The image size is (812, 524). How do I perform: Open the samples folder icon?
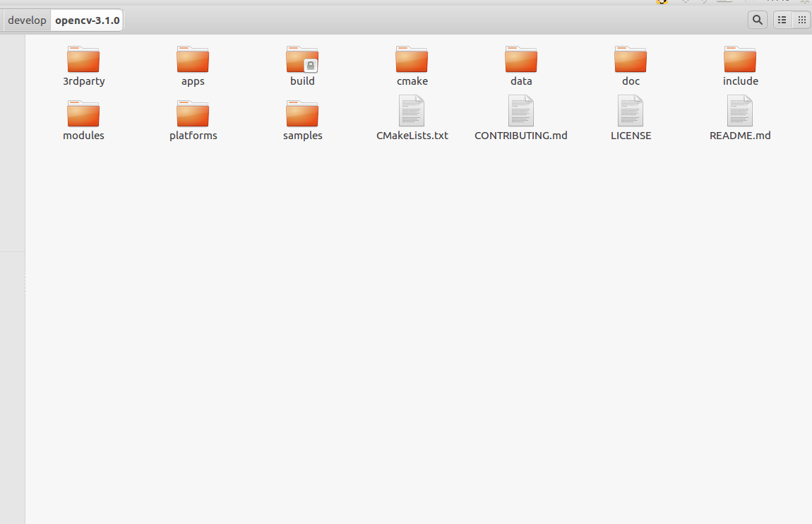tap(302, 114)
